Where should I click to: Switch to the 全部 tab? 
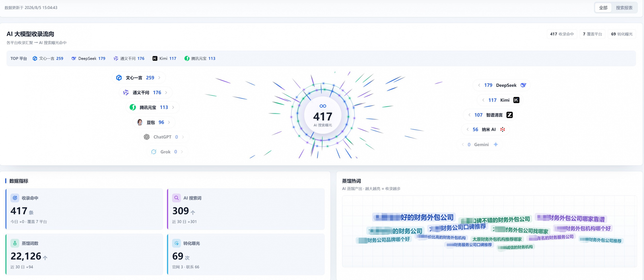[603, 8]
